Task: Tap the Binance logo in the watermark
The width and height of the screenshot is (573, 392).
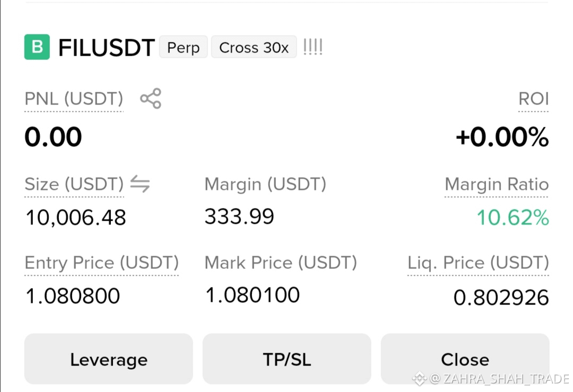Action: click(x=419, y=379)
